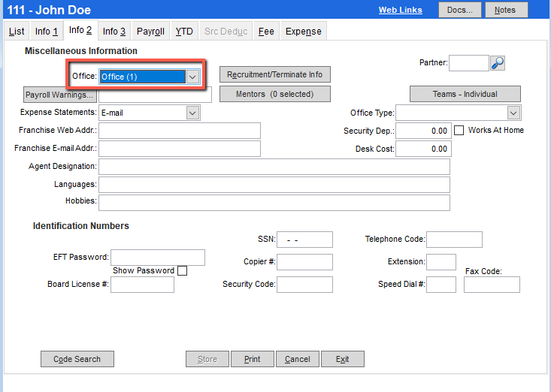The height and width of the screenshot is (392, 551).
Task: Go to the Expense tab
Action: (x=303, y=32)
